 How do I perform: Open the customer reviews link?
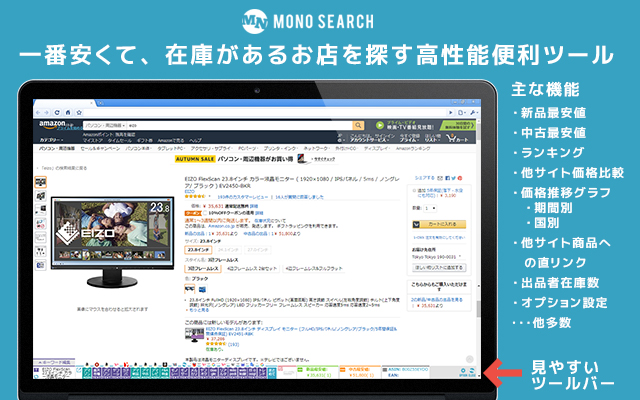tap(242, 197)
